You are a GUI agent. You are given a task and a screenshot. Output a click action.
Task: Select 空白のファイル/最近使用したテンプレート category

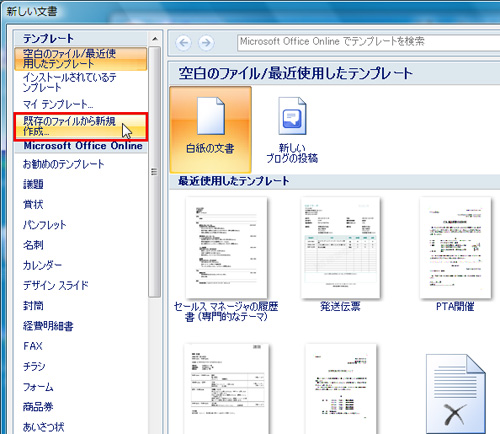coord(81,59)
